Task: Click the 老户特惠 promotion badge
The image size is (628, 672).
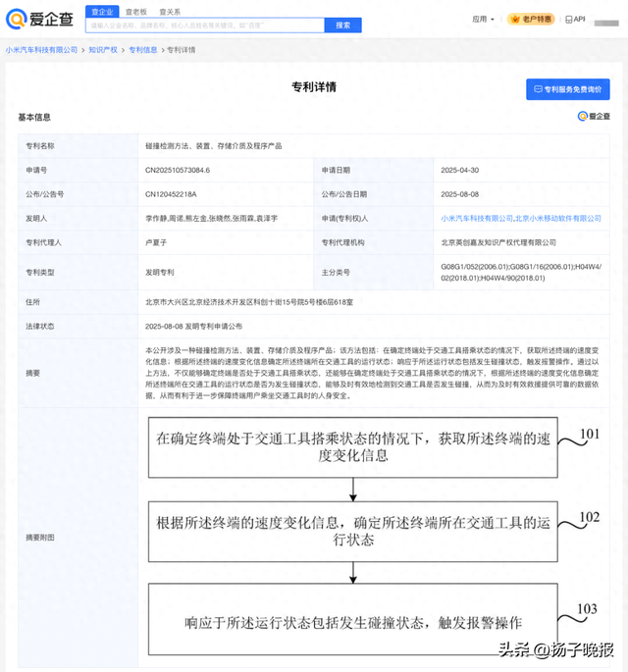Action: click(x=531, y=20)
